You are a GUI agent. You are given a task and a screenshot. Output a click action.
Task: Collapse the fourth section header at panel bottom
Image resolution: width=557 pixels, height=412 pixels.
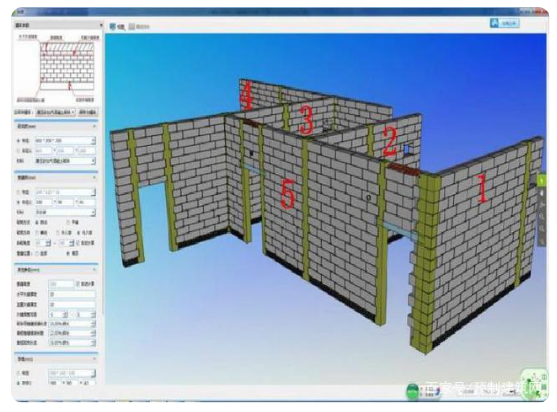56,359
